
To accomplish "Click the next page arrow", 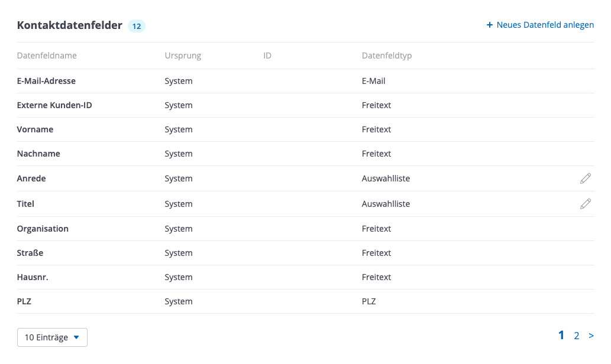I will pos(591,336).
